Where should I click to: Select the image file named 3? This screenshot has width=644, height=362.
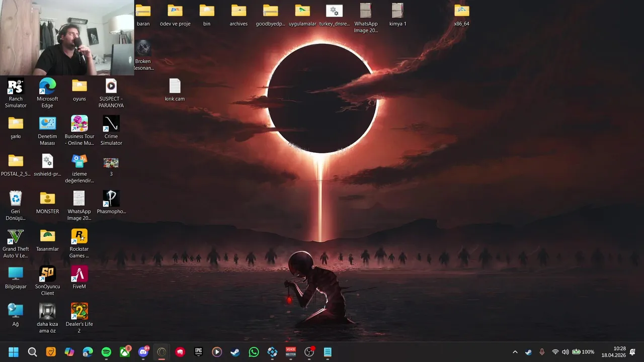(x=111, y=165)
